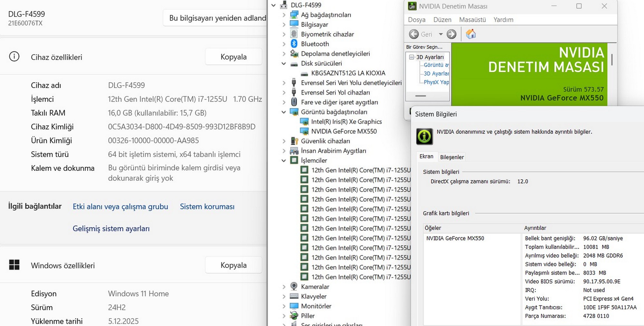
Task: Select NVIDIA GeForce MX550 display adapter icon
Action: tap(304, 131)
